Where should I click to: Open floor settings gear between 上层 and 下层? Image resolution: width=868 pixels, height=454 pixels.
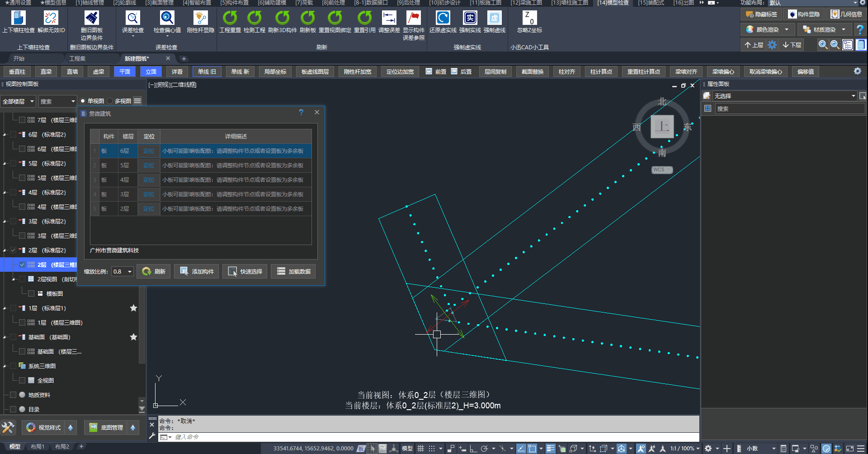click(x=772, y=45)
